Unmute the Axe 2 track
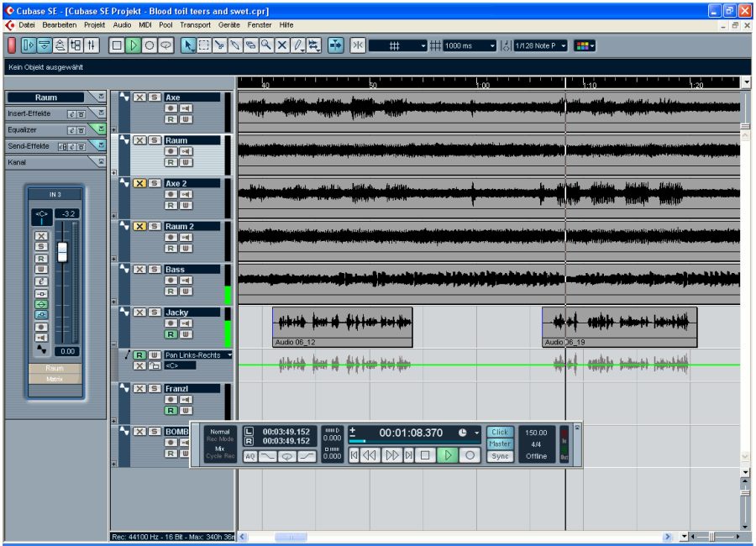Screen dimensions: 756x546 pyautogui.click(x=139, y=183)
